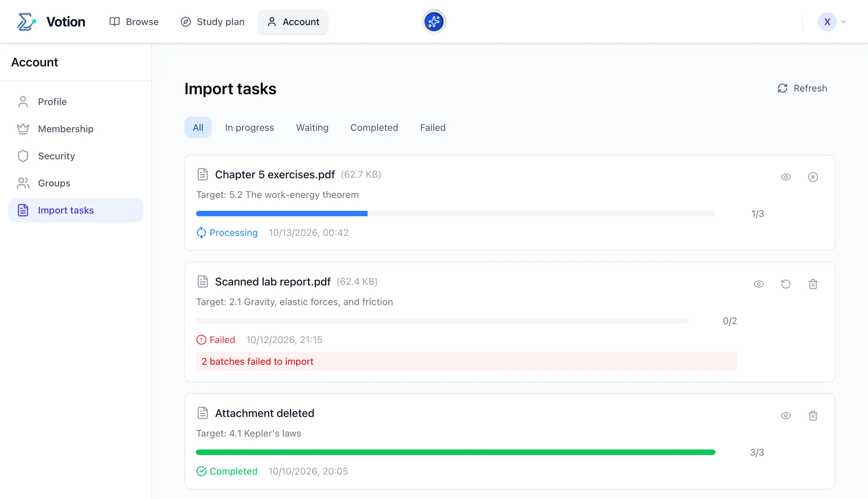The width and height of the screenshot is (868, 499).
Task: Delete the Scanned lab report.pdf task
Action: pyautogui.click(x=813, y=284)
